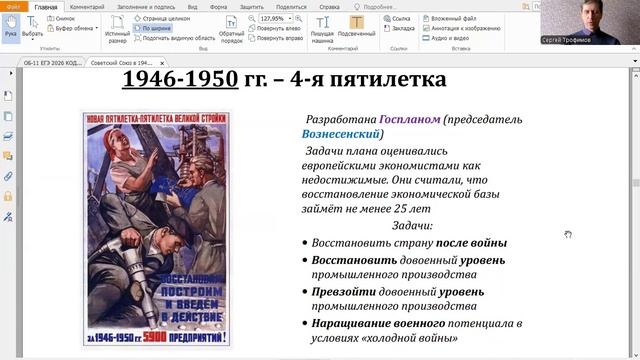Open the Вид ribbon tab
The height and width of the screenshot is (360, 640).
point(192,7)
